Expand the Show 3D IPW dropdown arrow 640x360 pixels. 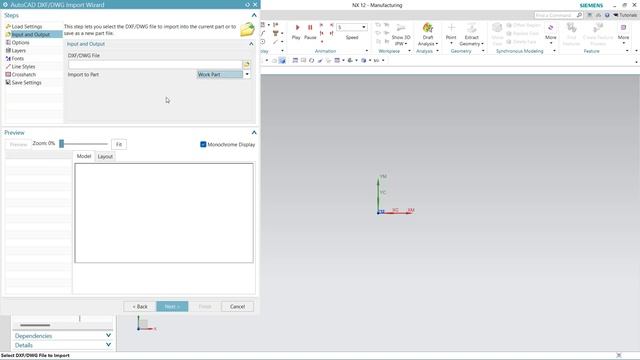pyautogui.click(x=406, y=44)
